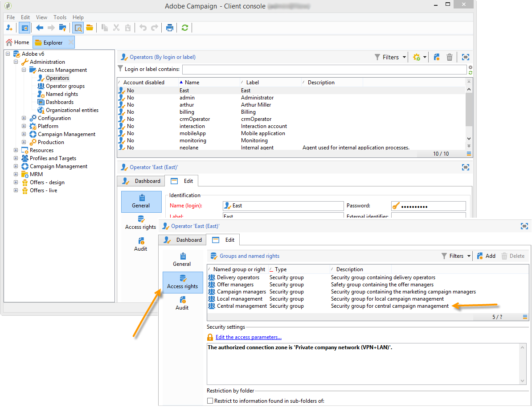
Task: Open the Help menu
Action: pyautogui.click(x=78, y=17)
